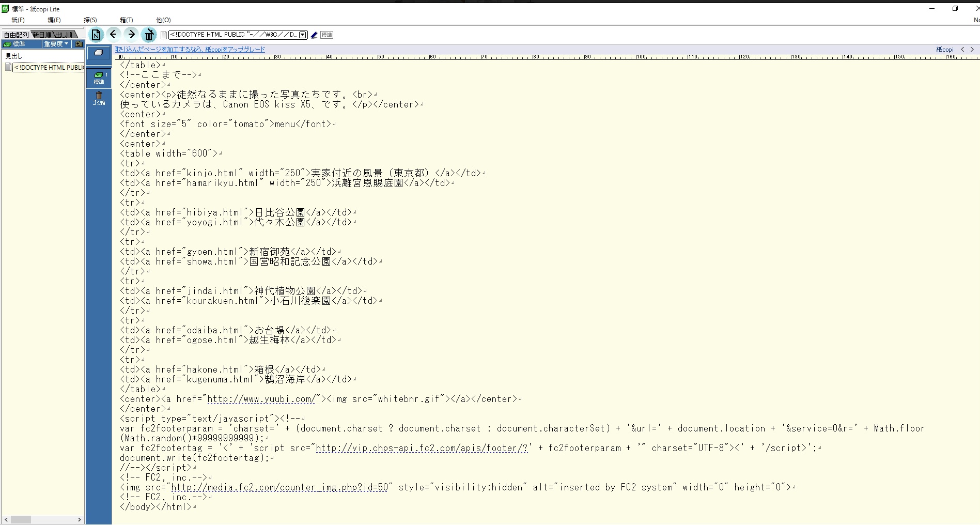
Task: Click the horizontal scrollbar thumb of the list pane
Action: tap(21, 519)
